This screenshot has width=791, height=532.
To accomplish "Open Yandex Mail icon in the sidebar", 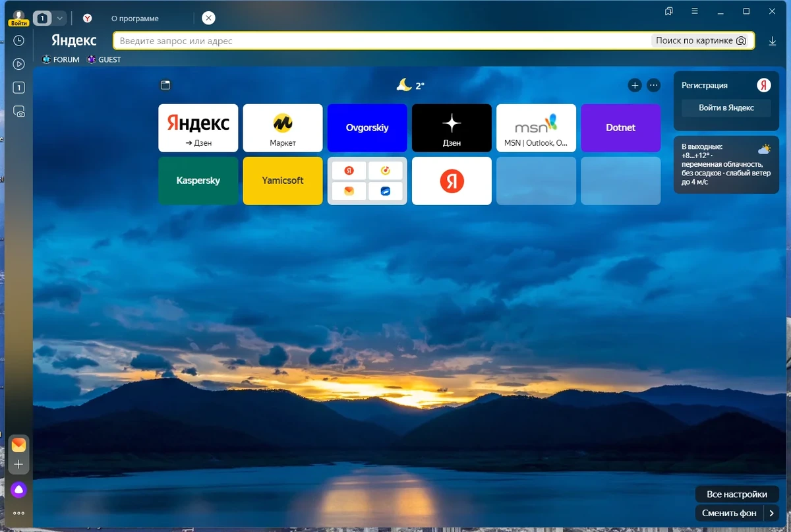I will pyautogui.click(x=18, y=444).
